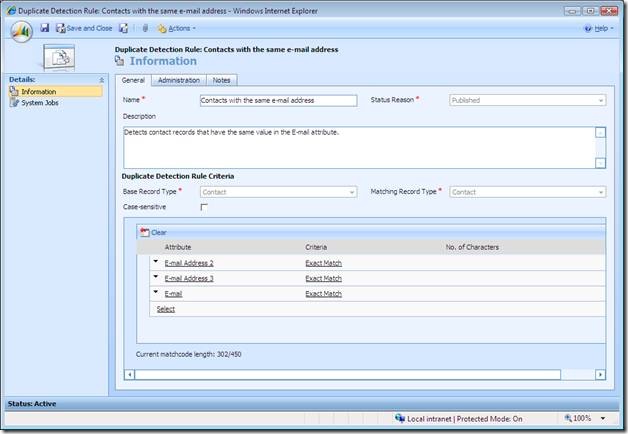Click Save and Close toolbar button

click(84, 28)
